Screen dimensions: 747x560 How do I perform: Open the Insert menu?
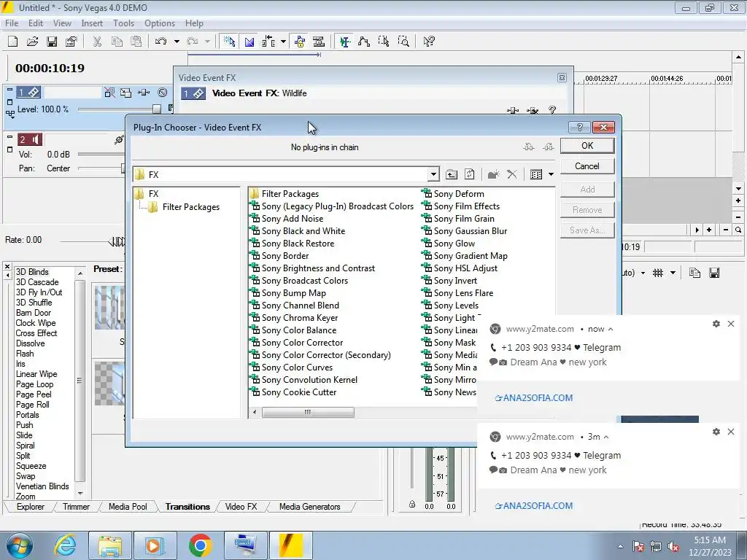click(x=92, y=23)
